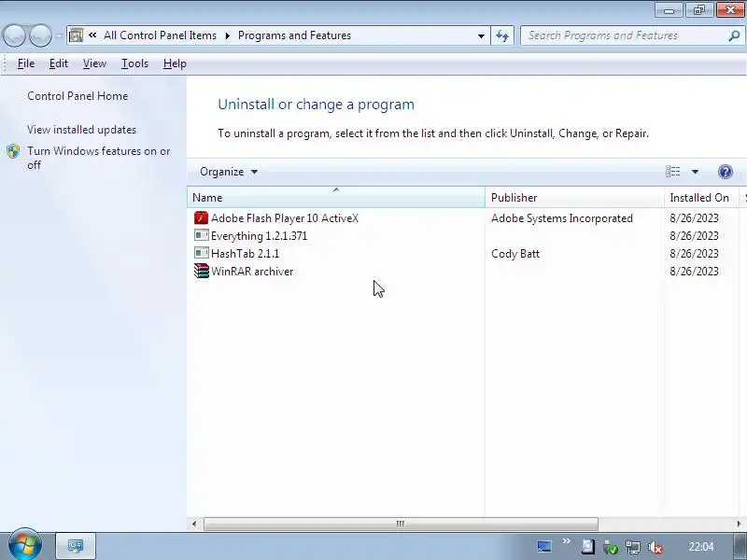The height and width of the screenshot is (560, 747).
Task: Select HashTab 2.1.1 entry
Action: pyautogui.click(x=245, y=253)
